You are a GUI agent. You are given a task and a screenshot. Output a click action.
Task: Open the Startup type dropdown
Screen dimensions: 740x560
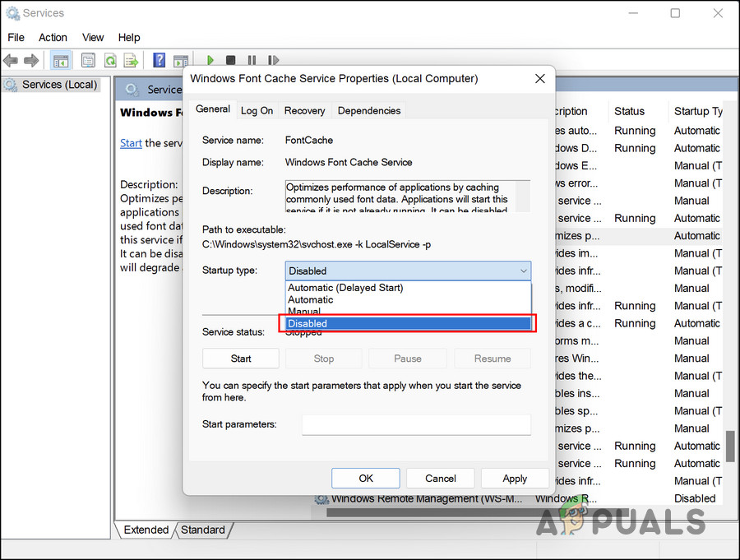tap(524, 271)
